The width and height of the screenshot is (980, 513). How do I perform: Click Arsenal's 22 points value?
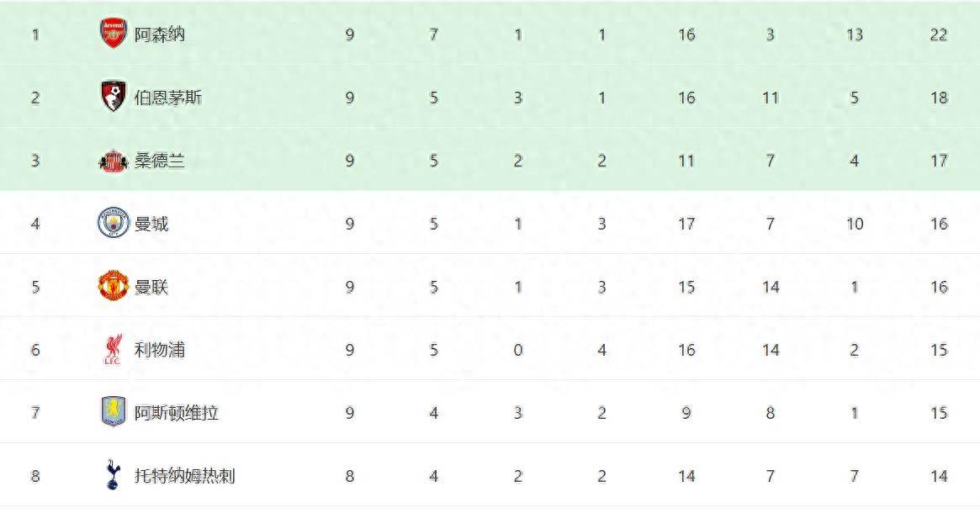(939, 34)
